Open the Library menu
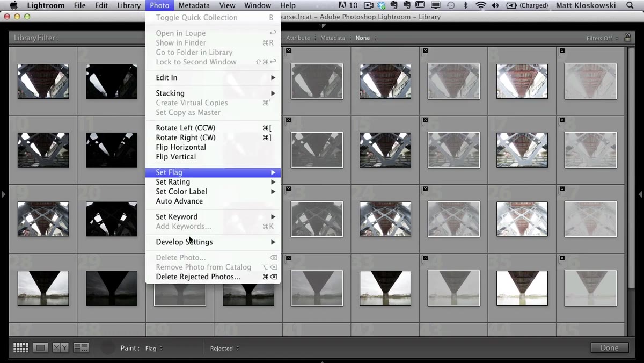 click(129, 5)
